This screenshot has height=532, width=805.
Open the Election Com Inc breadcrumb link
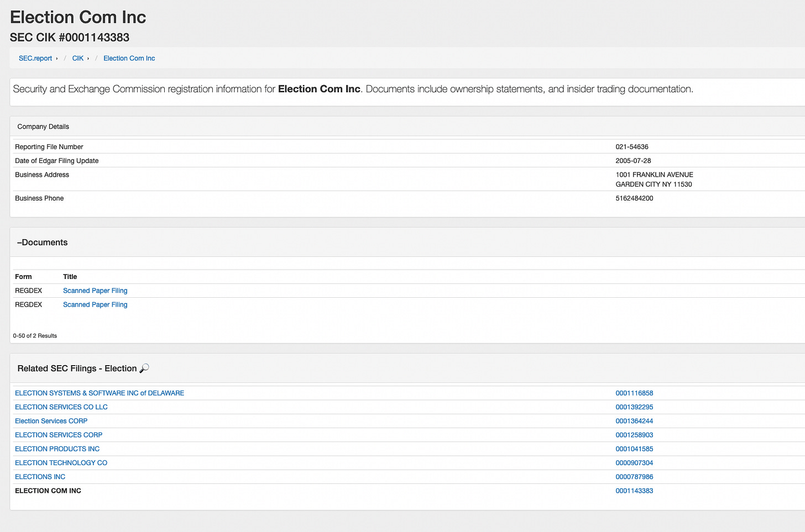point(129,58)
